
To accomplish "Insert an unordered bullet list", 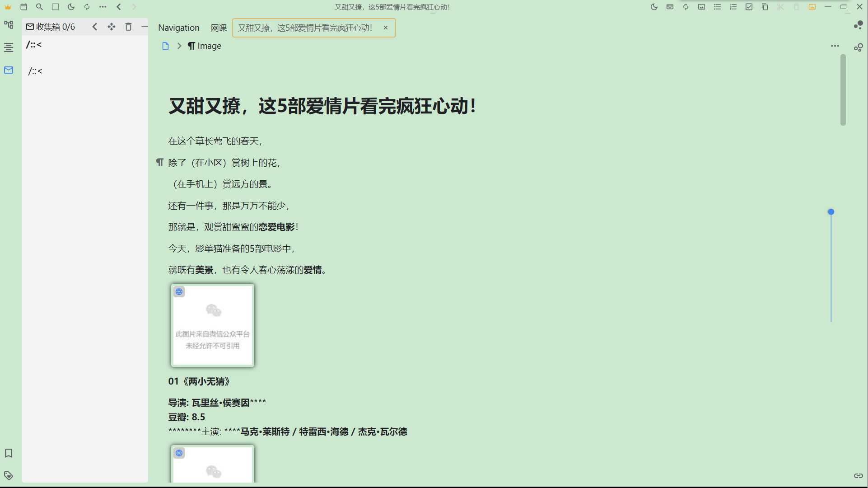I will click(x=717, y=7).
